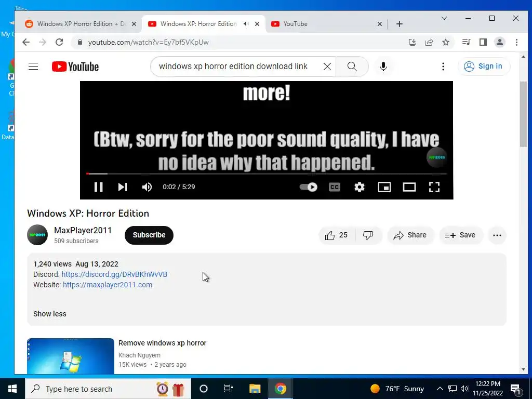Open the YouTube hamburger guide menu
The height and width of the screenshot is (399, 532).
(x=33, y=66)
